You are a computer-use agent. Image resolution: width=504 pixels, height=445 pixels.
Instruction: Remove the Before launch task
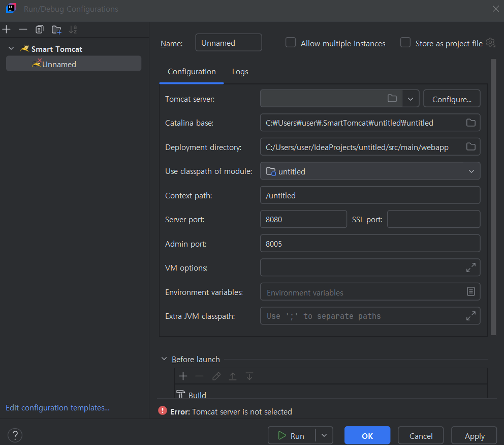(199, 376)
